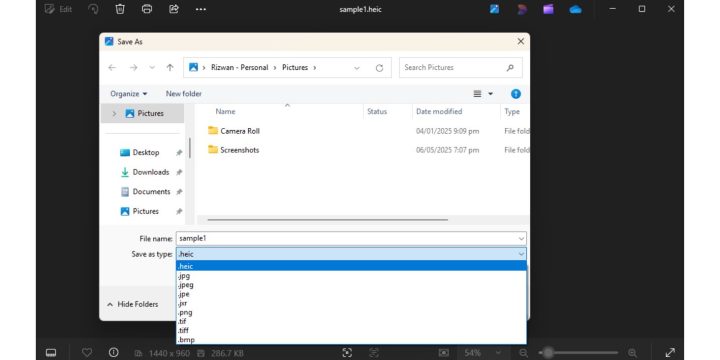
Task: Open the Organize menu
Action: 129,94
